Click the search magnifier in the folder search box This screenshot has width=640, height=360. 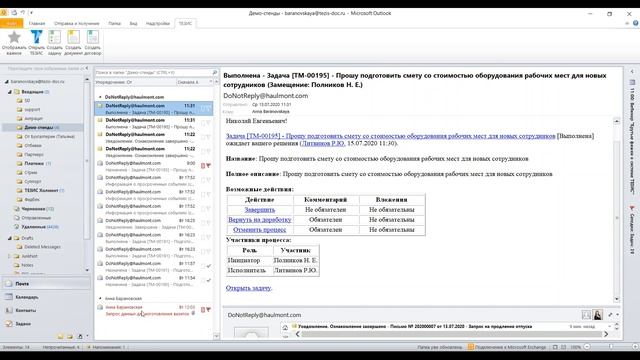(x=215, y=72)
